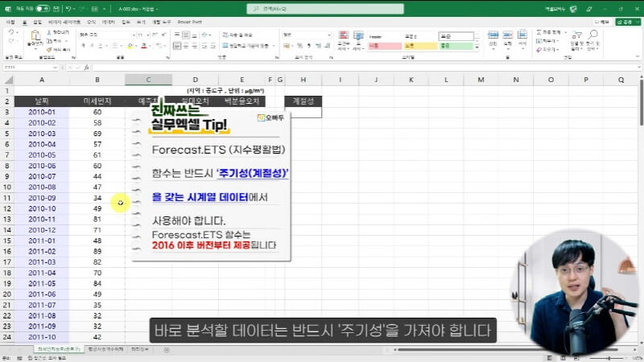Toggle the AutoSave switch in title bar

tap(43, 9)
